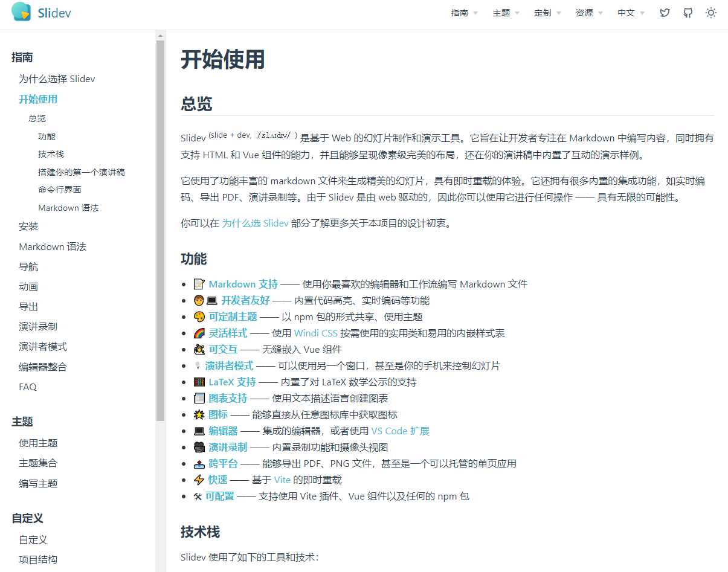Follow the Vite link

282,480
